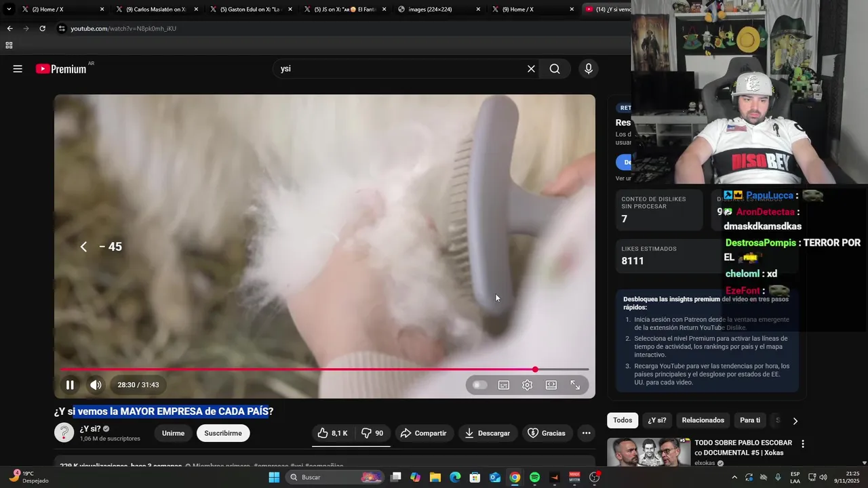Click the video title text

(x=163, y=411)
